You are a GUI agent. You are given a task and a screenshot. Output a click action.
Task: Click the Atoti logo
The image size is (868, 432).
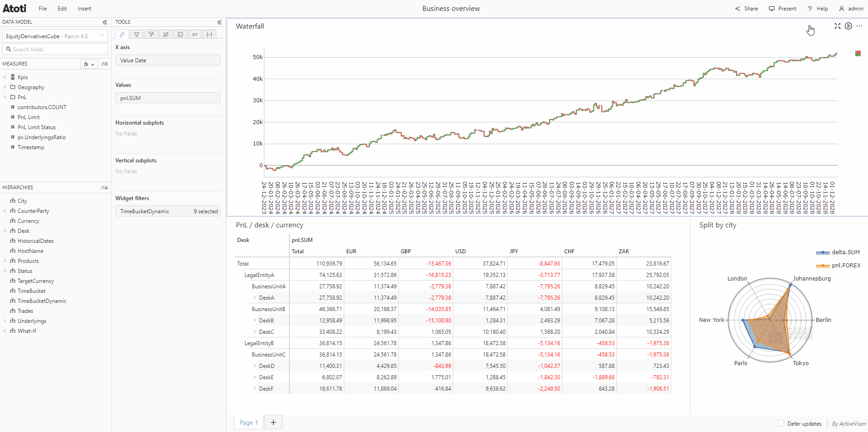[x=15, y=8]
